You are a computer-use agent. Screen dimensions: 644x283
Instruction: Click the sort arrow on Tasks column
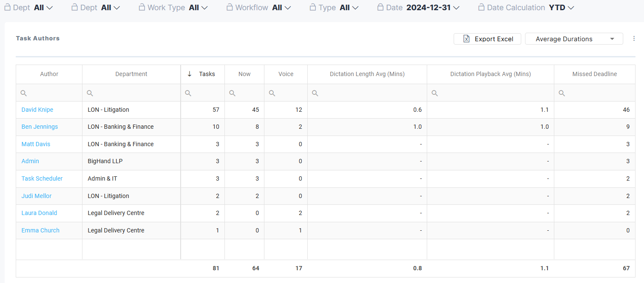190,74
